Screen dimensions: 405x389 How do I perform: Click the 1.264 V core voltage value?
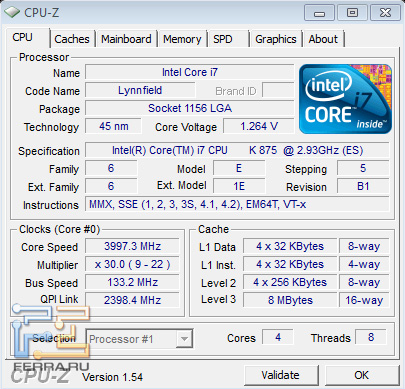click(x=259, y=126)
